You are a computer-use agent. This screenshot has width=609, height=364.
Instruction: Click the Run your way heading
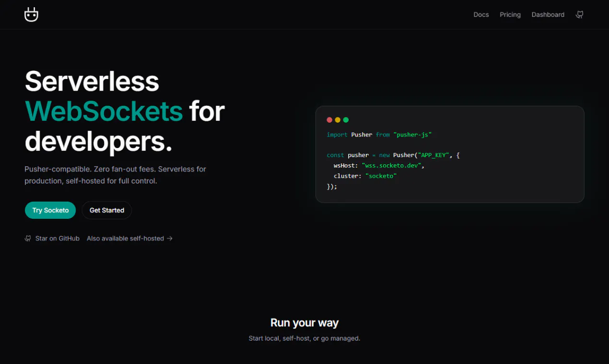304,323
